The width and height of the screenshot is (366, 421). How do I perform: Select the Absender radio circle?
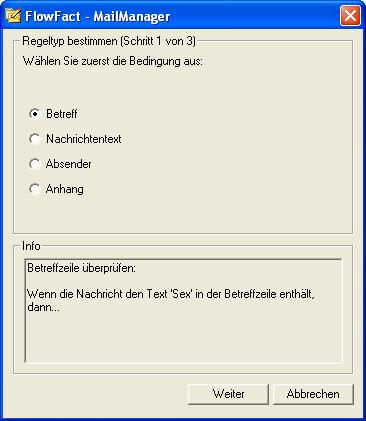click(x=35, y=164)
